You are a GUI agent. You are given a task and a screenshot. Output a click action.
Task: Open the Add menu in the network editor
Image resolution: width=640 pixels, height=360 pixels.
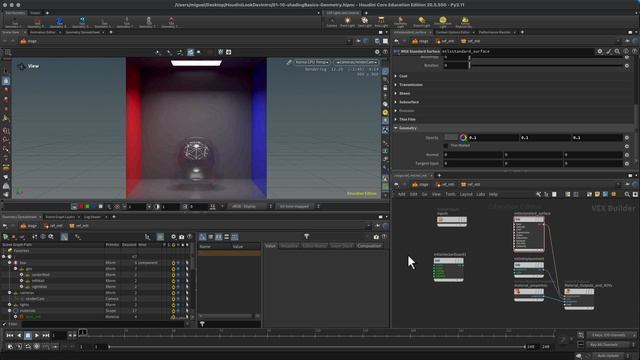402,194
